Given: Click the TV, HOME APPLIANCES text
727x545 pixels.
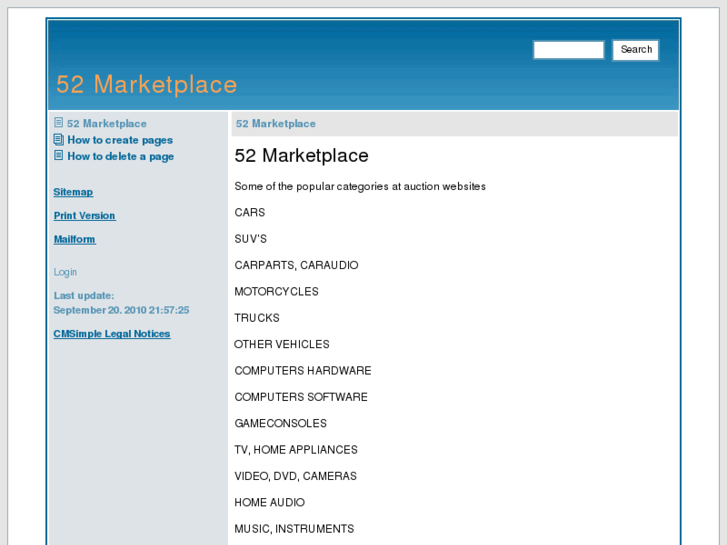Looking at the screenshot, I should coord(296,450).
